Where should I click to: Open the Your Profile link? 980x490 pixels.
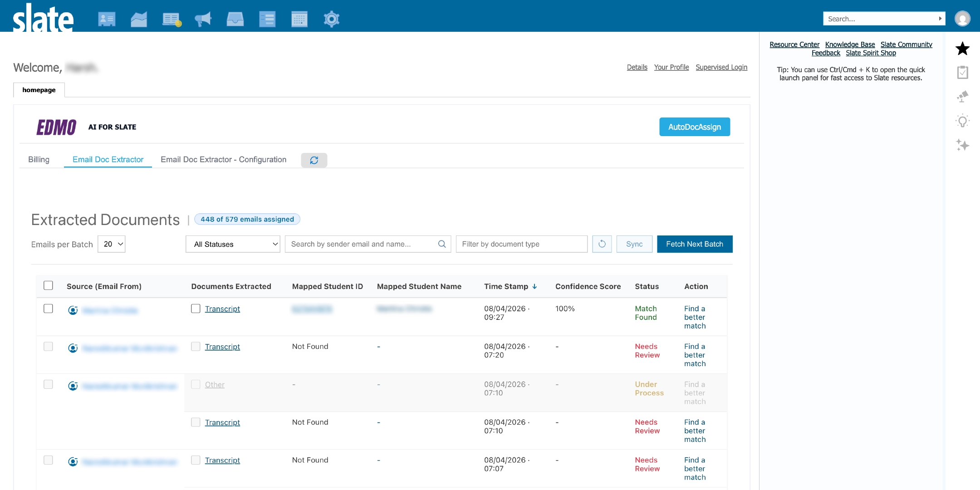click(671, 67)
